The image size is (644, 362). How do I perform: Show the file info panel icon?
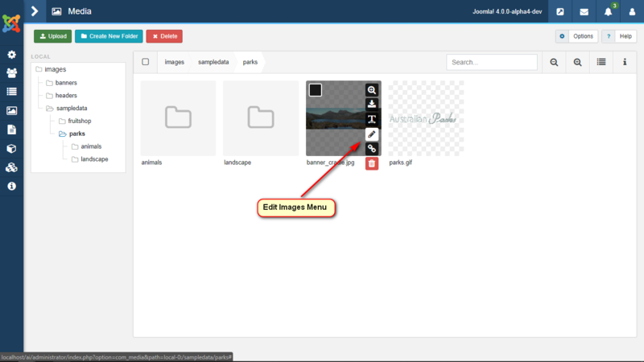(625, 62)
